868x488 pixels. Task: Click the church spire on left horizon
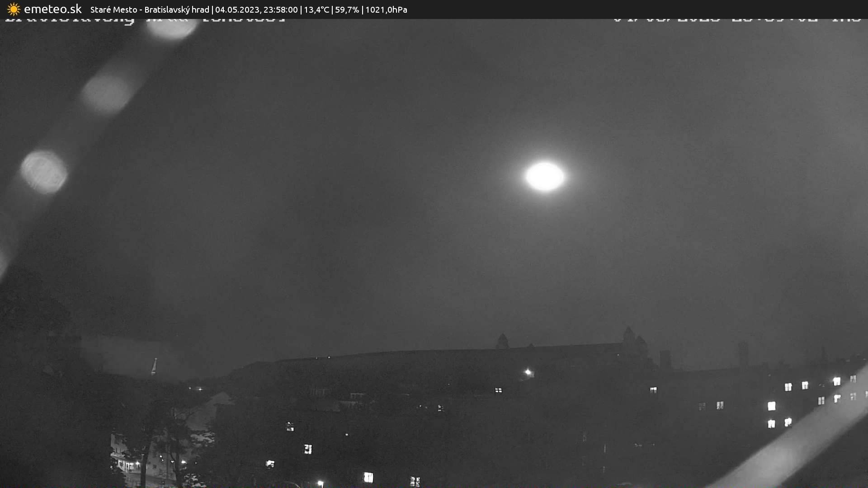coord(154,366)
